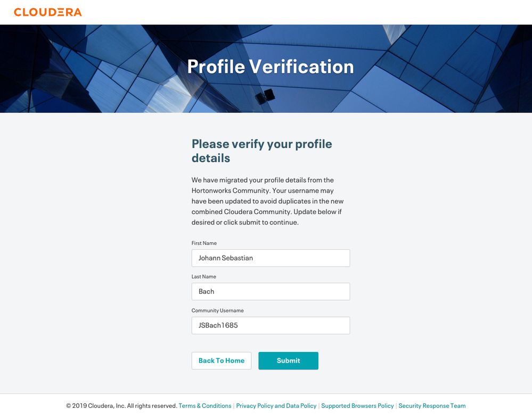Viewport: 532px width, 418px height.
Task: Click the Profile Verification banner title
Action: pos(270,66)
